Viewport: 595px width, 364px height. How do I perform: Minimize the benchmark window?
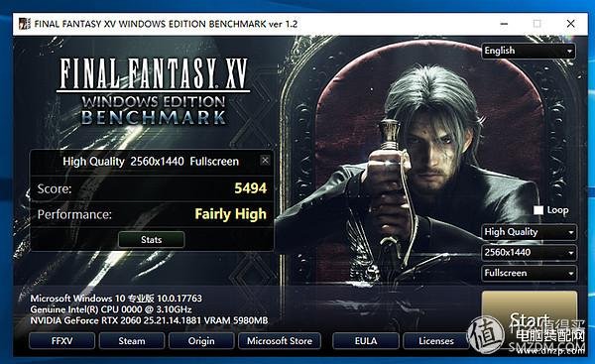(504, 24)
